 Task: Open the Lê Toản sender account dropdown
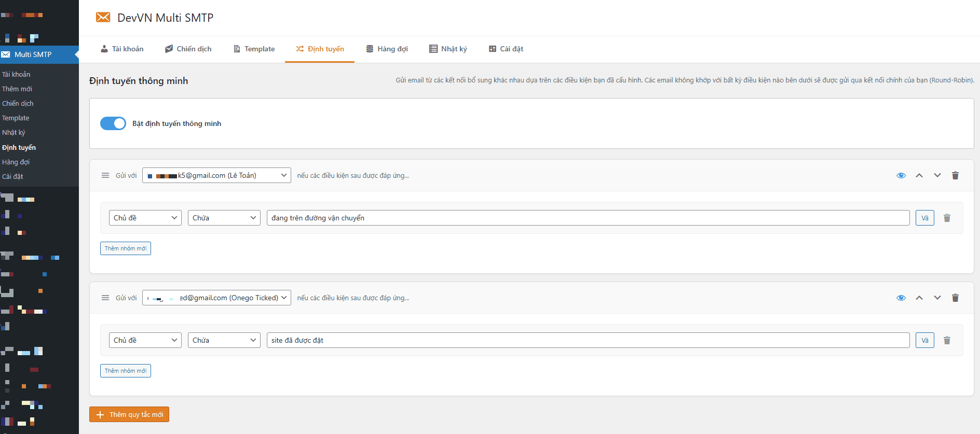click(216, 175)
